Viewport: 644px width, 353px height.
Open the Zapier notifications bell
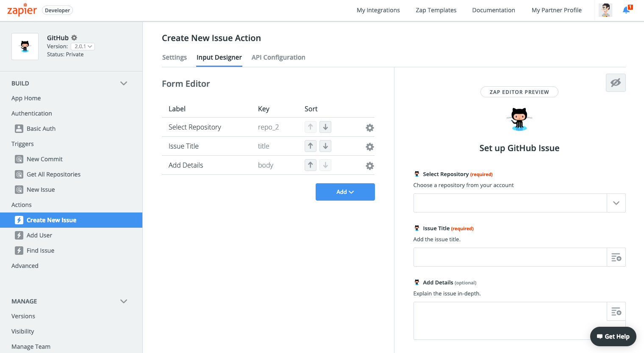point(626,10)
